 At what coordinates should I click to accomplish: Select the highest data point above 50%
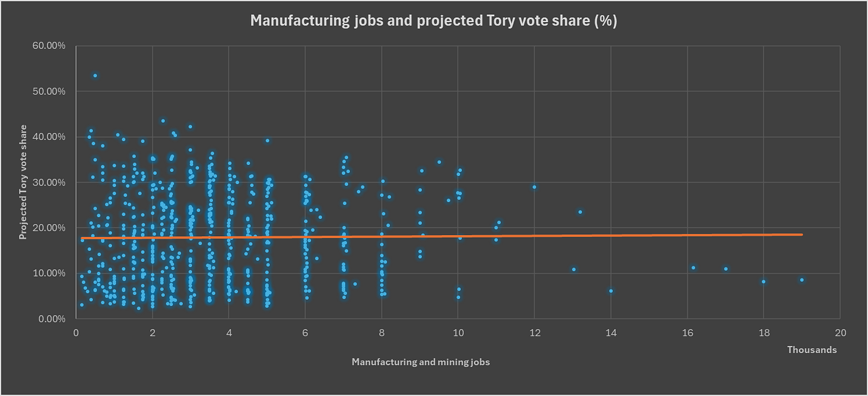pos(95,76)
